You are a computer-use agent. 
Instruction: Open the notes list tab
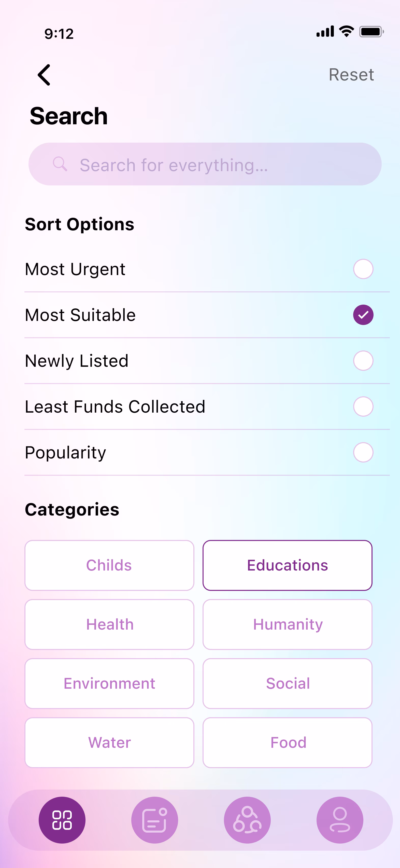coord(154,819)
